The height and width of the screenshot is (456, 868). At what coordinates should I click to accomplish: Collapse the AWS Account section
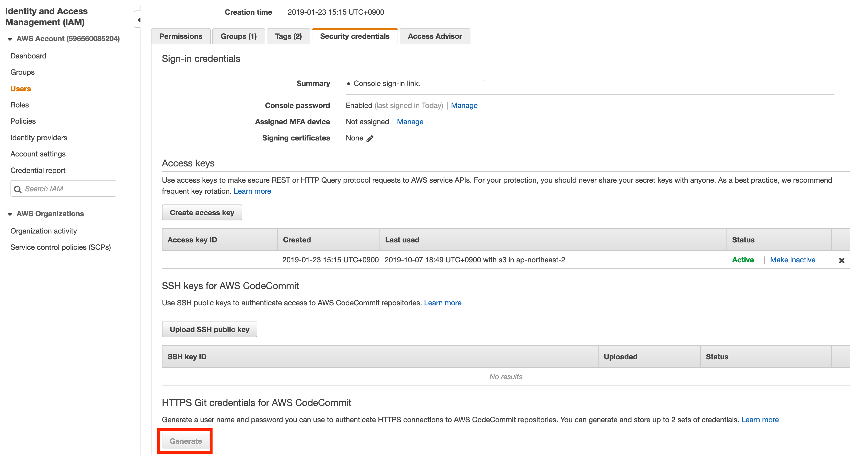tap(10, 39)
